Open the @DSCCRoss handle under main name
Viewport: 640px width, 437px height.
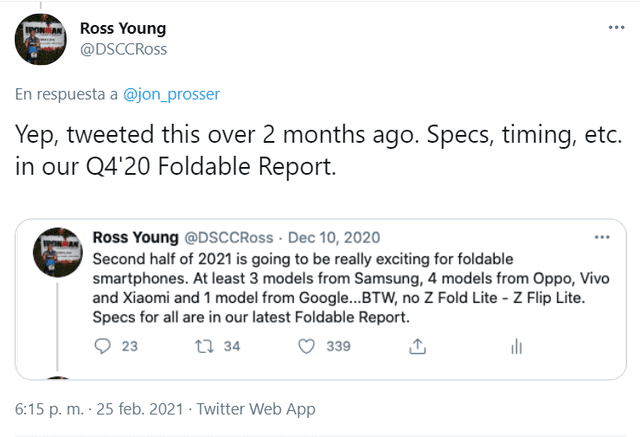[122, 49]
